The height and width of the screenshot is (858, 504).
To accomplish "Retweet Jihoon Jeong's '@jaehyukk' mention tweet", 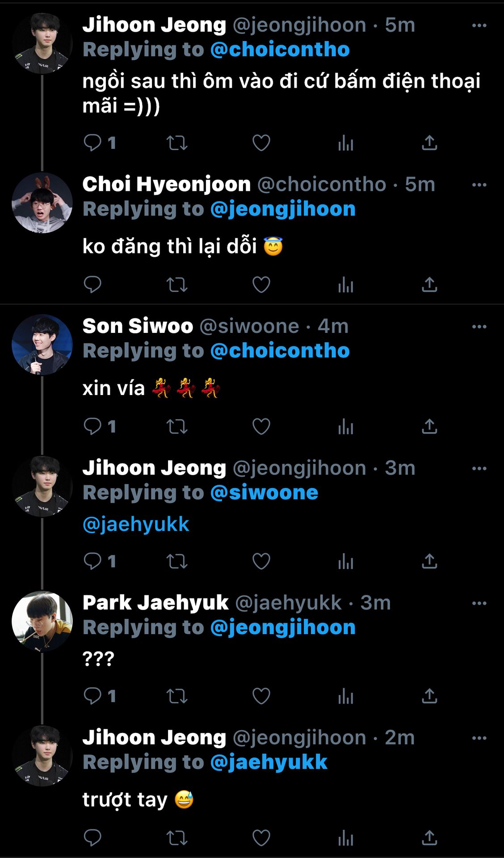I will [x=177, y=561].
